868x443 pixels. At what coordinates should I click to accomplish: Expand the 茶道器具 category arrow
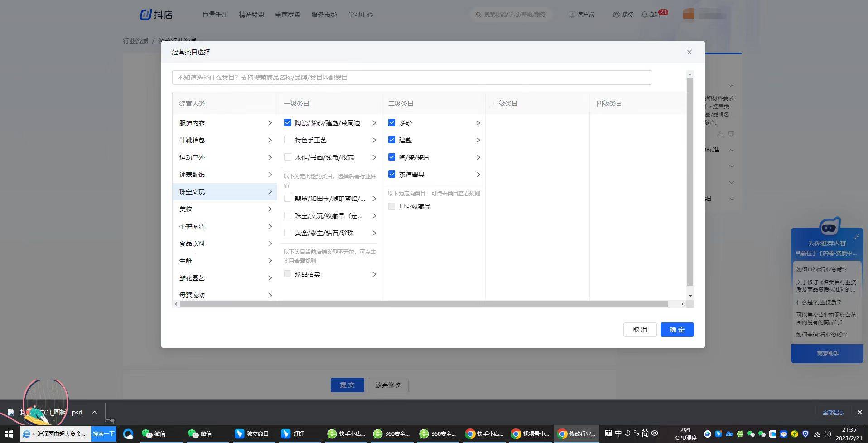[478, 174]
